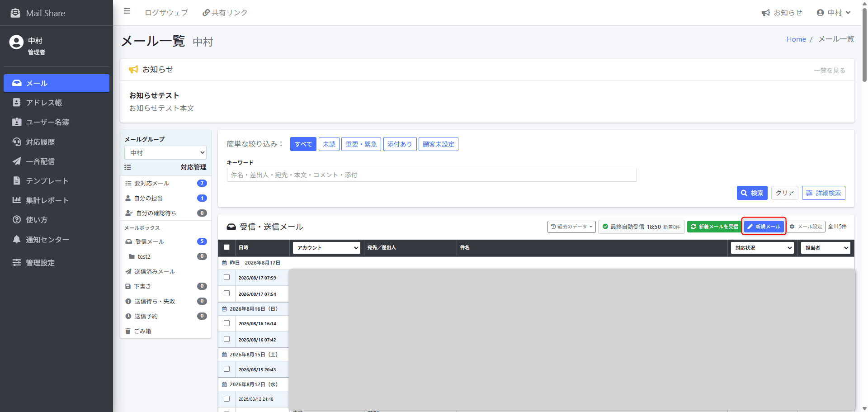868x412 pixels.
Task: Click the 使い方 help icon
Action: click(x=17, y=220)
